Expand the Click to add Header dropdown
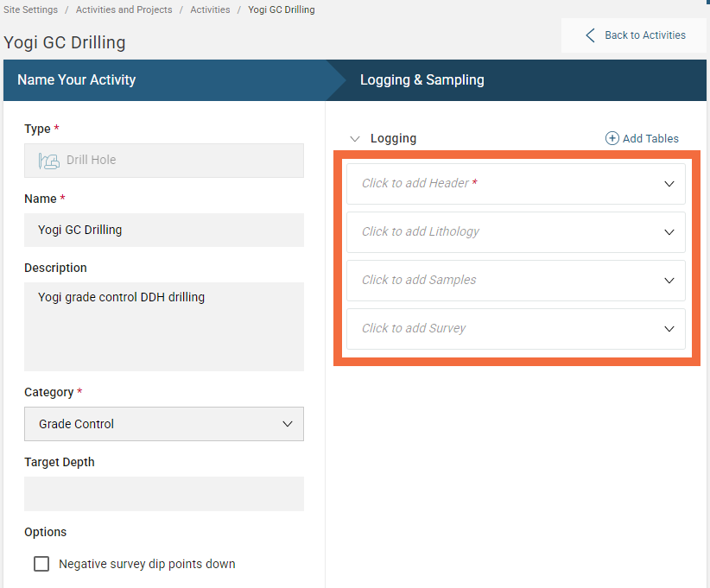The height and width of the screenshot is (588, 710). [x=516, y=184]
